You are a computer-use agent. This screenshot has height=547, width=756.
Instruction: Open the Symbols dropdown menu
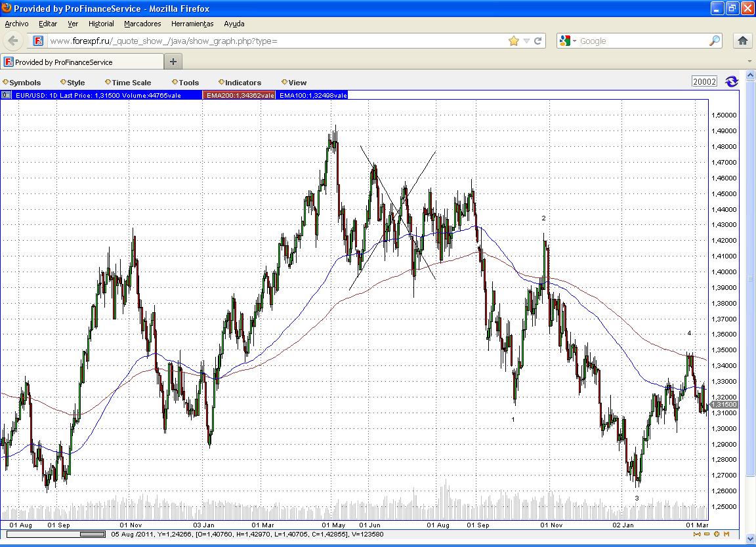click(x=22, y=83)
